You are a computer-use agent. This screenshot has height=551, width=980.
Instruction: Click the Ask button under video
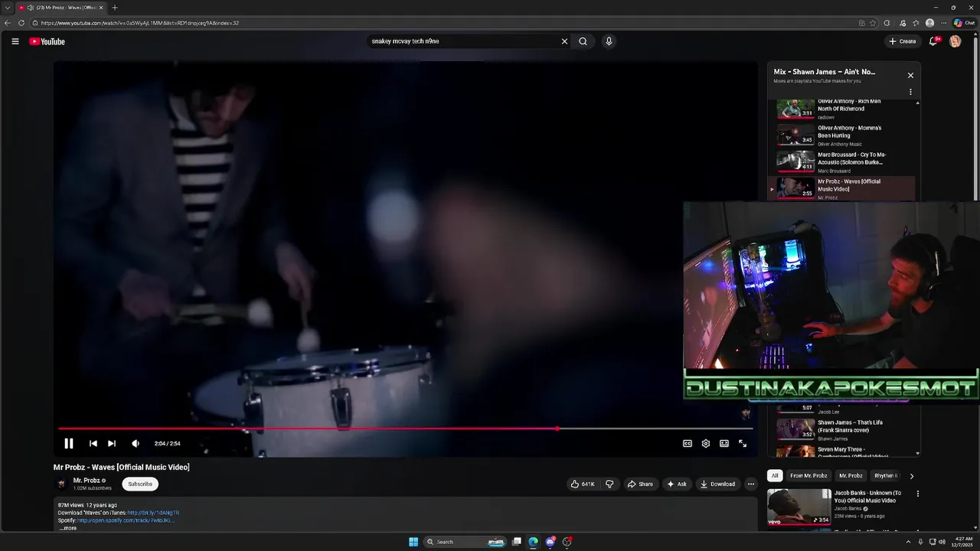(677, 484)
